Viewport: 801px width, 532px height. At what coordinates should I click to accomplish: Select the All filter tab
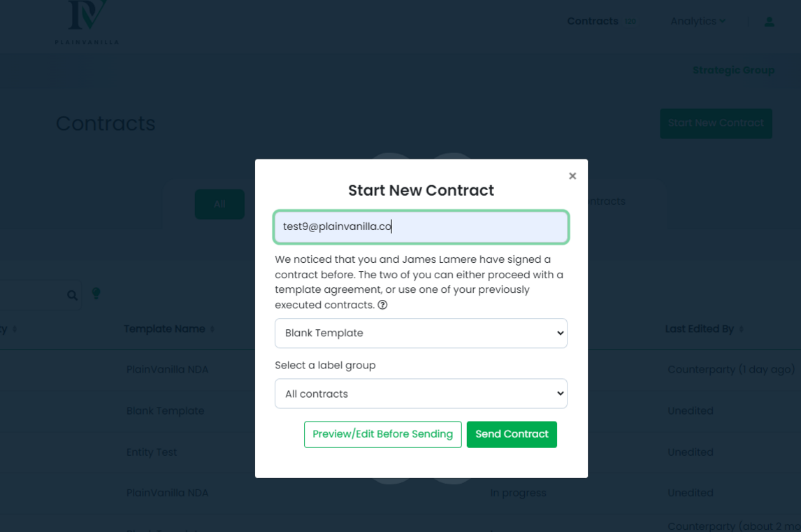click(x=219, y=204)
